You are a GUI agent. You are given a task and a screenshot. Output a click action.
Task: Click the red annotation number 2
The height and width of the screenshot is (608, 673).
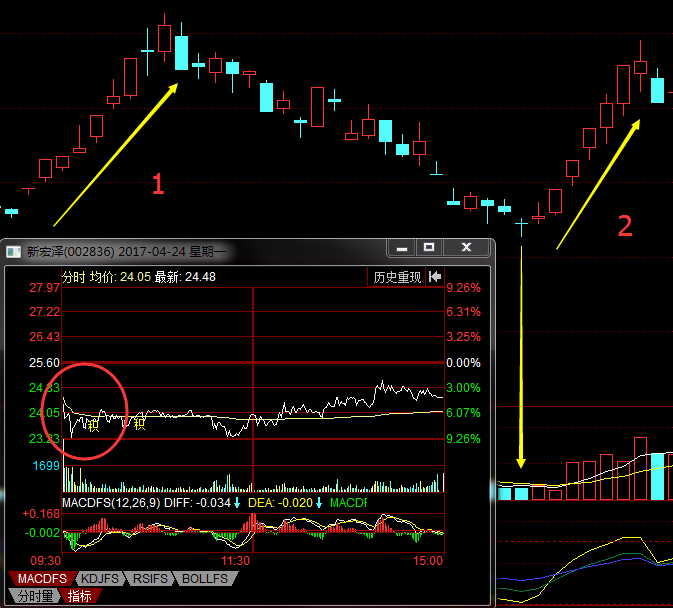coord(625,226)
